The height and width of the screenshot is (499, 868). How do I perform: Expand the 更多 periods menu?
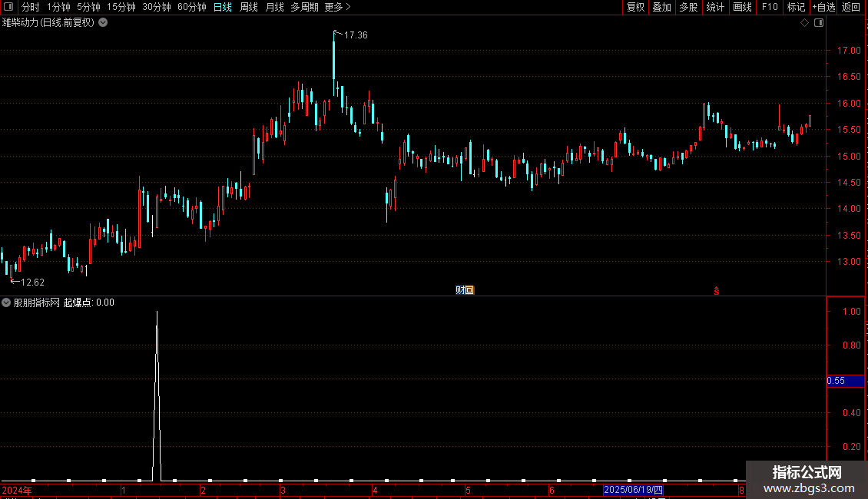point(337,7)
